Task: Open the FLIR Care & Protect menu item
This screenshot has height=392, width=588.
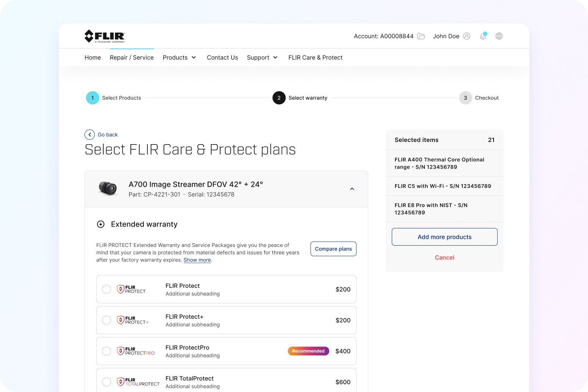Action: [315, 57]
